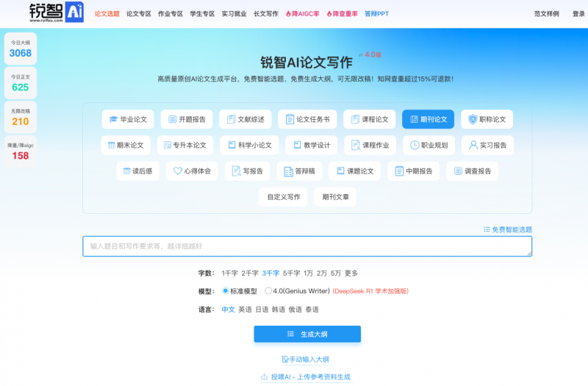Click the 无限改稿 210 stat card

click(x=21, y=117)
